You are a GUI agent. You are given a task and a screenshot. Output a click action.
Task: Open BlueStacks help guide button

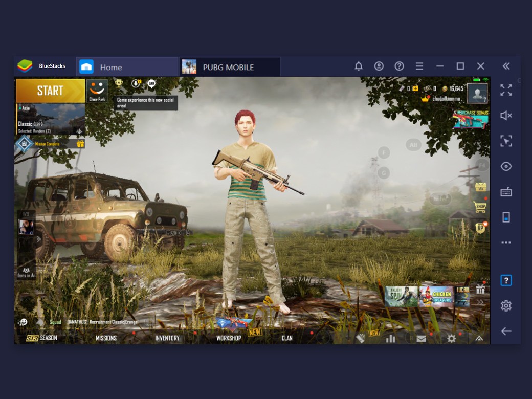pos(506,281)
